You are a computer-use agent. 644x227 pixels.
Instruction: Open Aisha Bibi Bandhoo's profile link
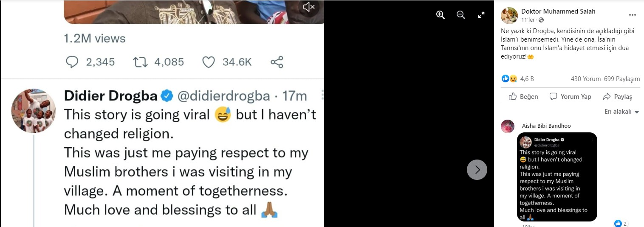coord(546,126)
